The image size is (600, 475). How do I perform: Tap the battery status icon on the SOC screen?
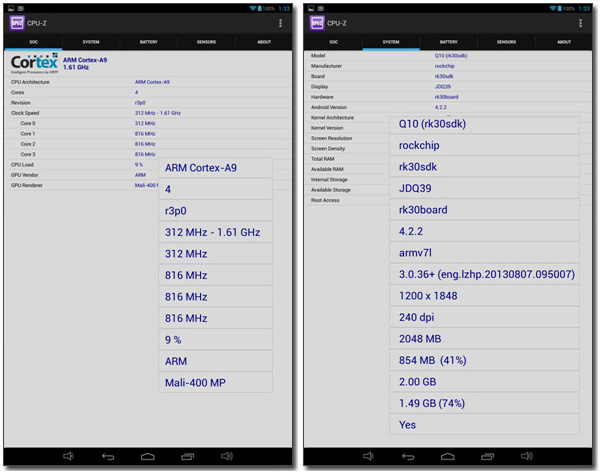(259, 8)
